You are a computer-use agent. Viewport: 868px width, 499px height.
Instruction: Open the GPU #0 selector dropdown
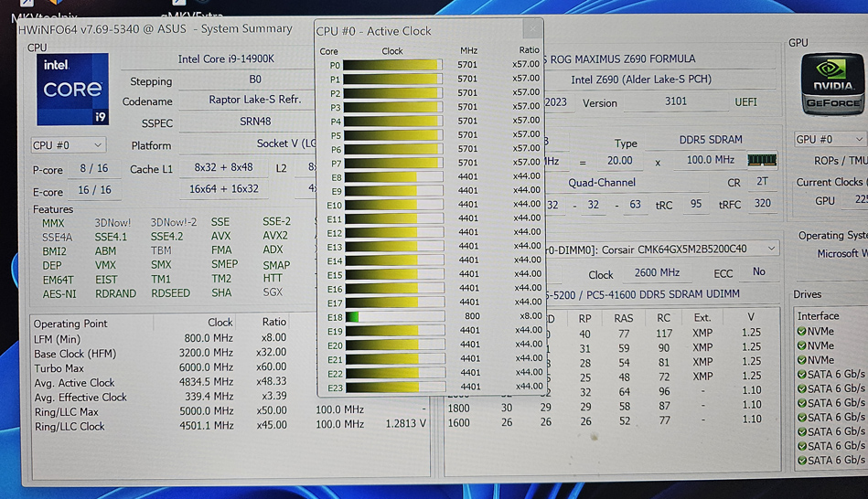(x=830, y=139)
